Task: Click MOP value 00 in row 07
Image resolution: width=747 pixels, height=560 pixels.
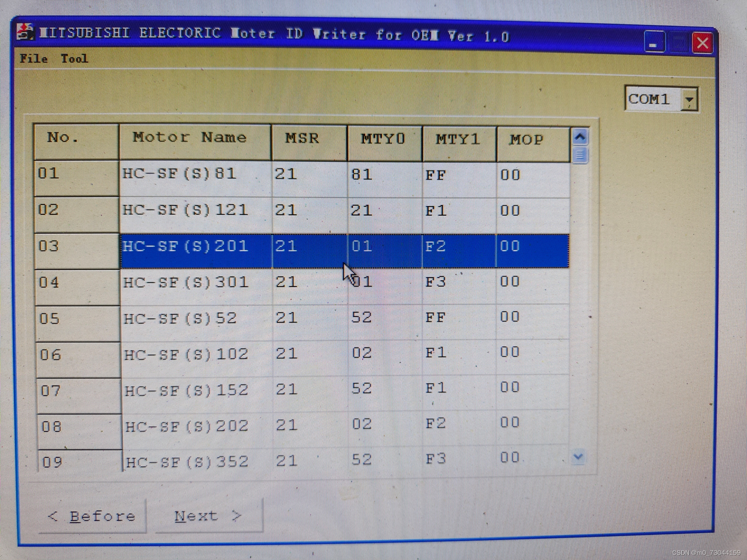Action: 533,392
